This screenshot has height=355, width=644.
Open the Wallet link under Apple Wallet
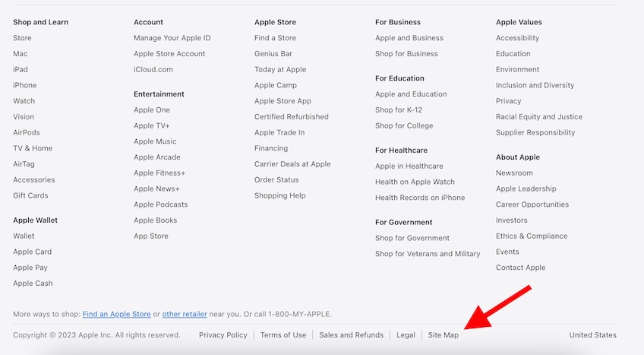pos(24,236)
